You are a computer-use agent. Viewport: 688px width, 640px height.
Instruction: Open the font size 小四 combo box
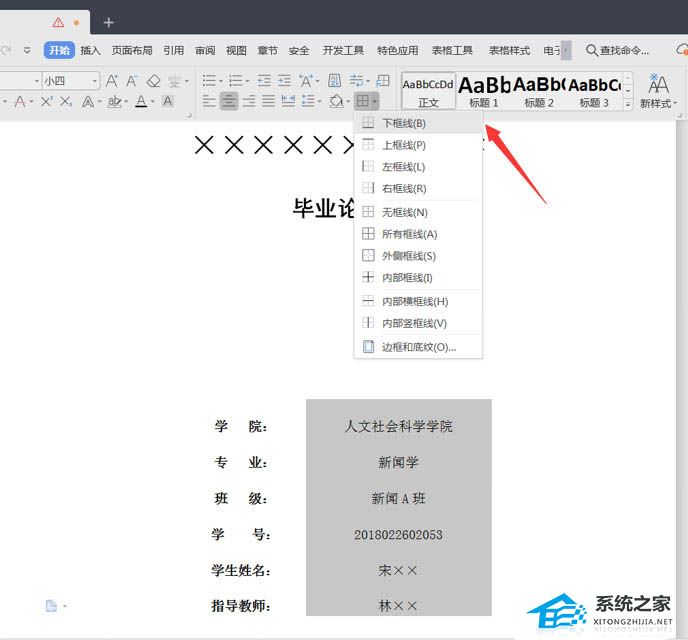[71, 81]
